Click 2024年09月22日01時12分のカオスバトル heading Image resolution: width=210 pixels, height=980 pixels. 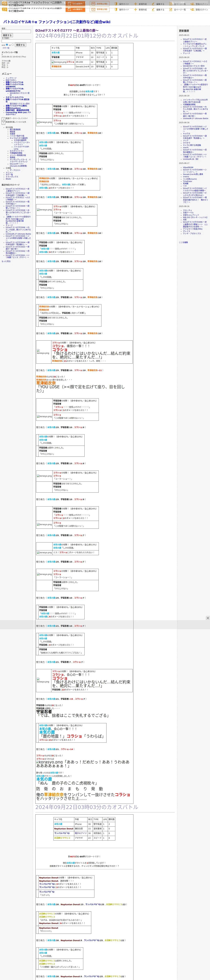click(87, 36)
